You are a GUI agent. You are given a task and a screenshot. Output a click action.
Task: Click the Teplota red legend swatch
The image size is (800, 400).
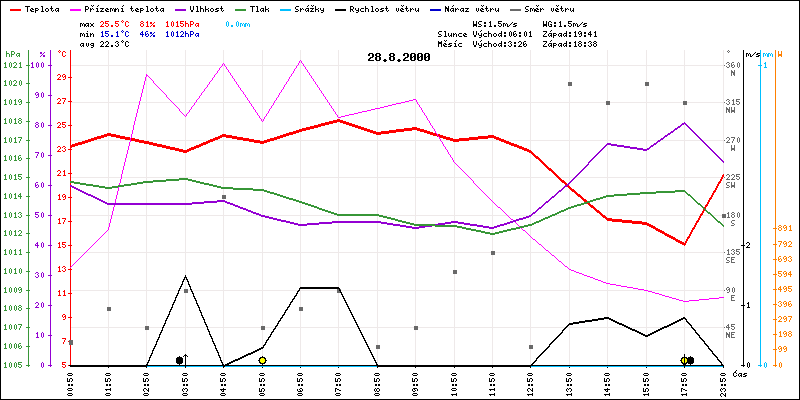12,8
